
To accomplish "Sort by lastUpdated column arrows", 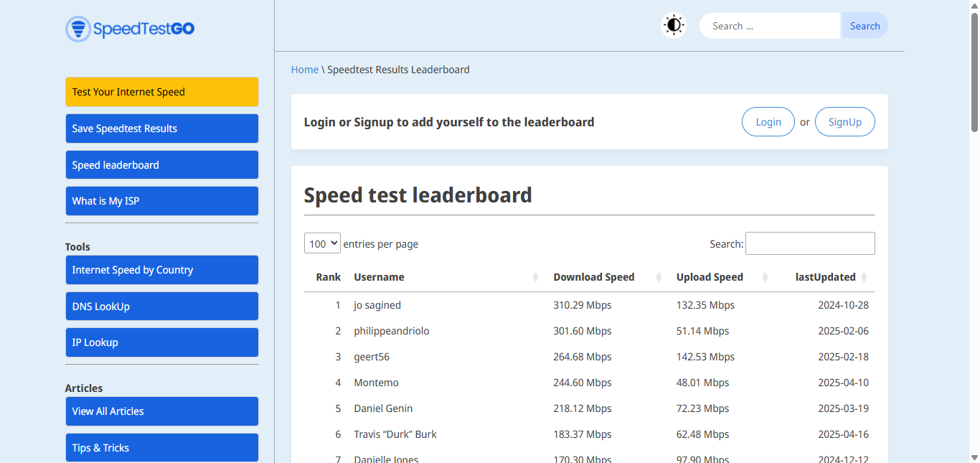I will tap(864, 277).
